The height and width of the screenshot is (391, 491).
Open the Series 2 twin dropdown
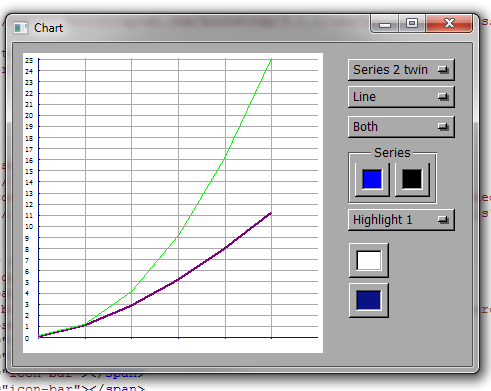coord(401,70)
